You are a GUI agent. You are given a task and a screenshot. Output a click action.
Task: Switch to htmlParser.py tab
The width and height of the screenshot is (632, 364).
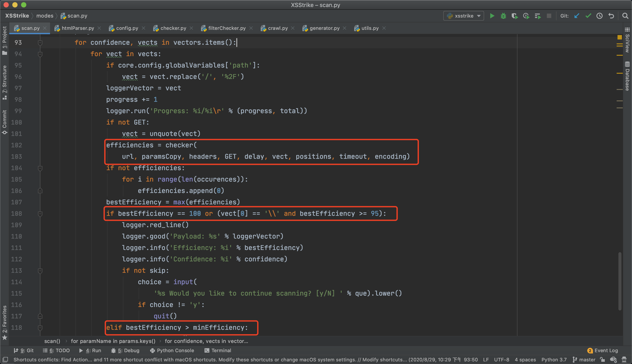(77, 28)
